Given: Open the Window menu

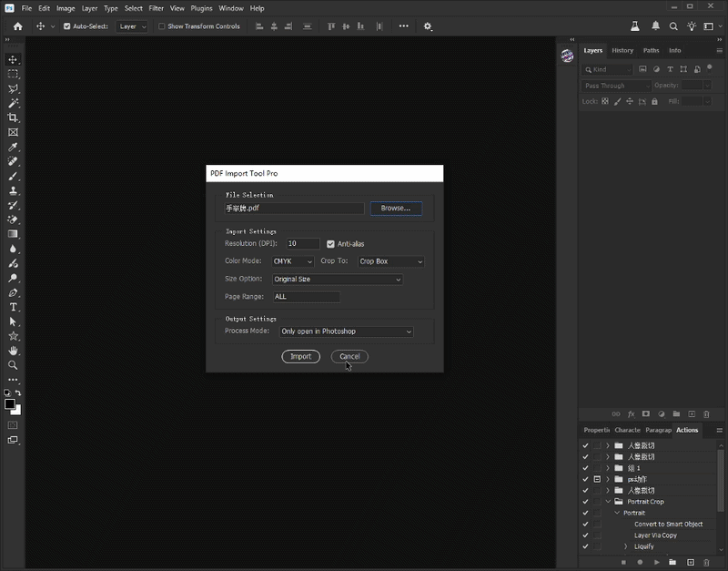Looking at the screenshot, I should click(x=231, y=8).
